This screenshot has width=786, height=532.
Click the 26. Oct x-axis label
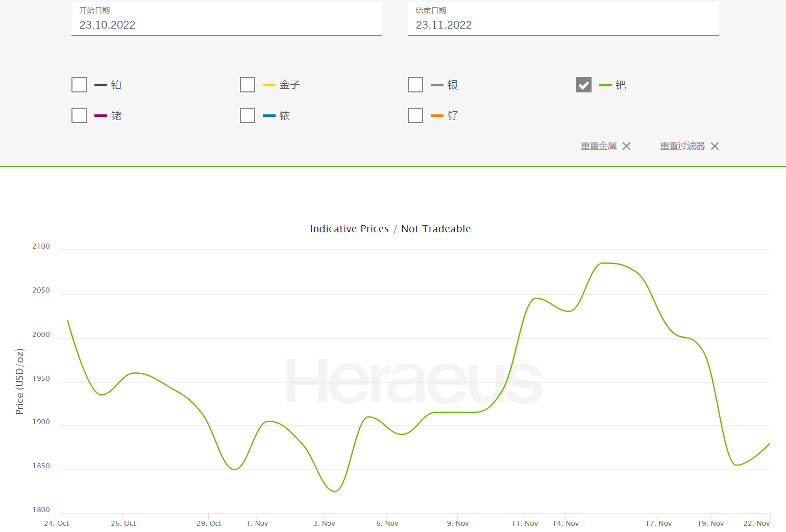[x=124, y=523]
